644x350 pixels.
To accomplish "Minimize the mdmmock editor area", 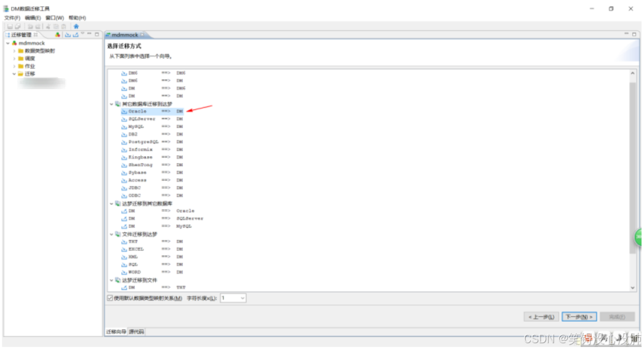I will pyautogui.click(x=626, y=34).
